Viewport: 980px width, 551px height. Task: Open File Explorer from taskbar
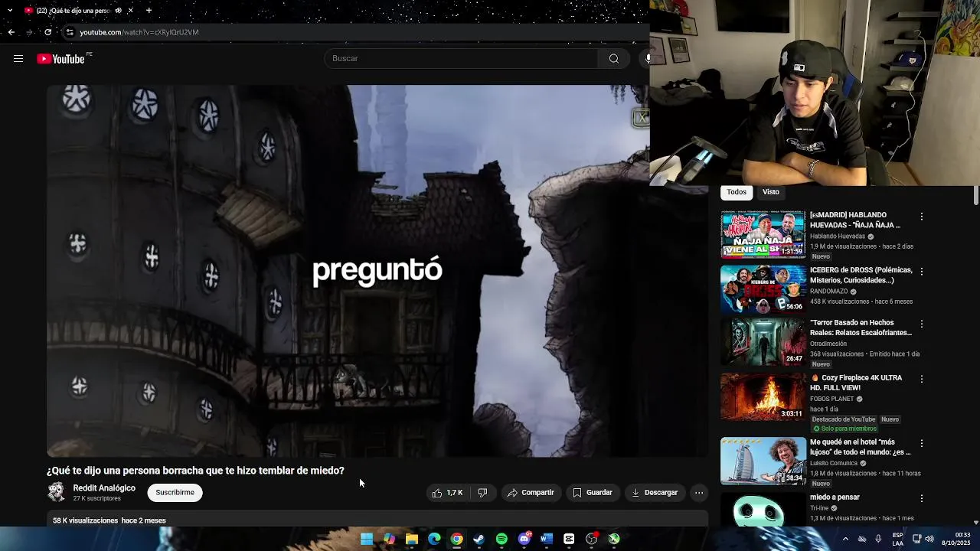412,539
